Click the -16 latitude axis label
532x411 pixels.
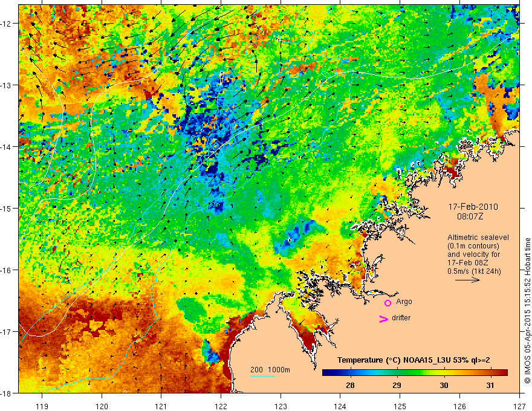pyautogui.click(x=7, y=270)
